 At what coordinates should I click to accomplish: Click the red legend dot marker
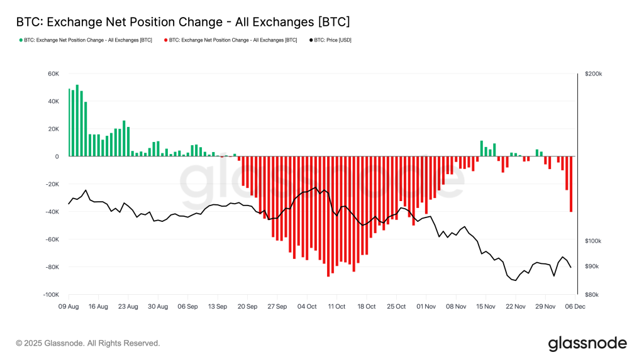(166, 40)
